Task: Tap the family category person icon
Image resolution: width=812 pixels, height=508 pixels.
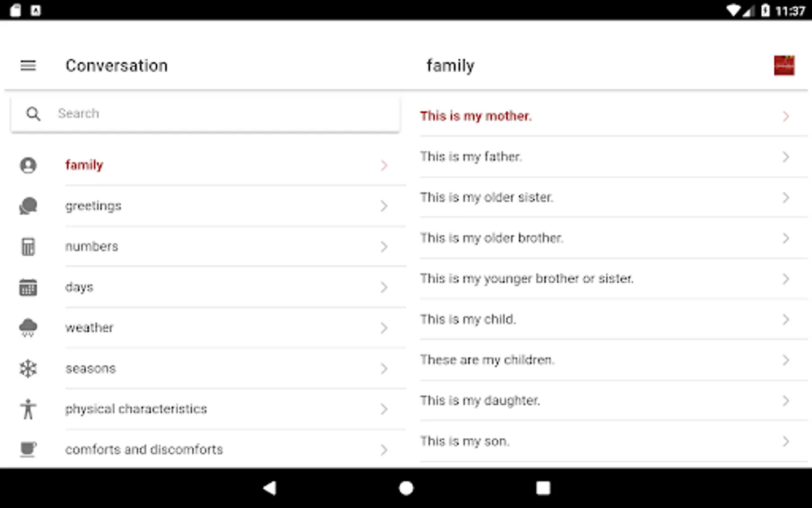Action: tap(28, 165)
